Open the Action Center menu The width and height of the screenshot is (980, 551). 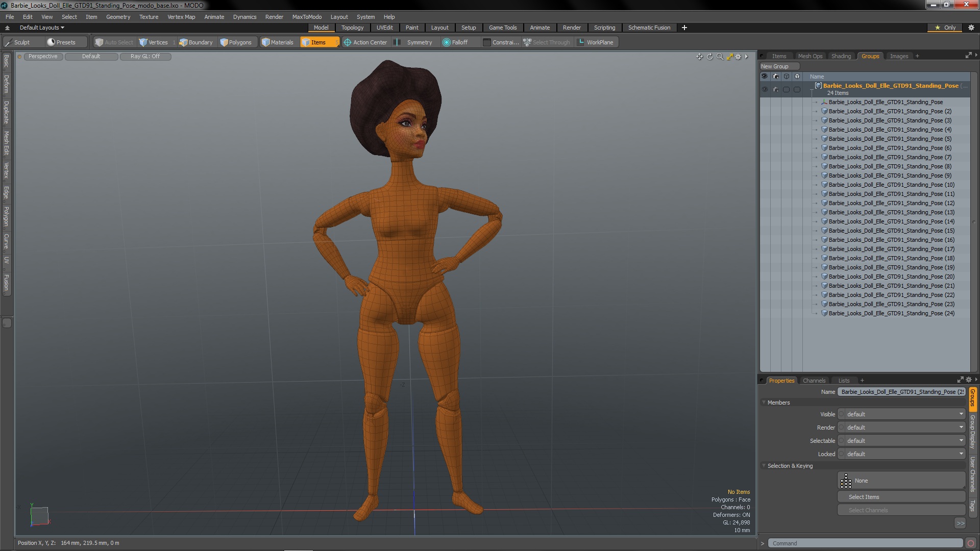365,42
